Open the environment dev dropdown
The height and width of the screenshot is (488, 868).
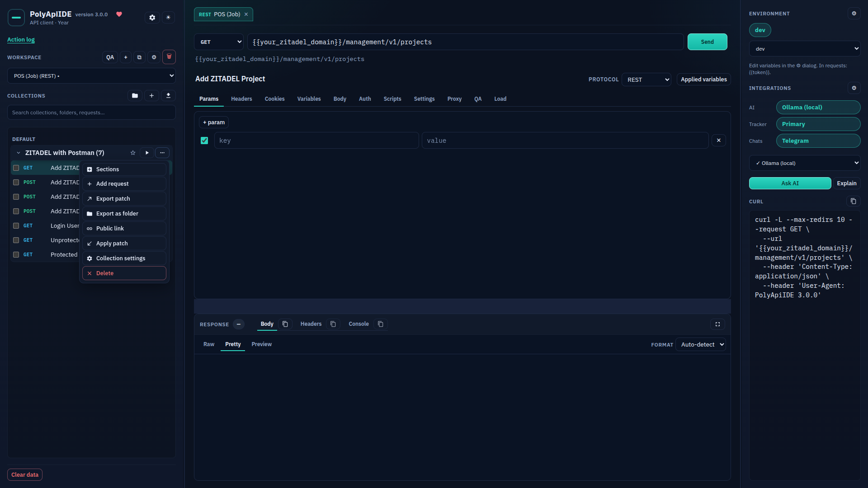click(805, 49)
